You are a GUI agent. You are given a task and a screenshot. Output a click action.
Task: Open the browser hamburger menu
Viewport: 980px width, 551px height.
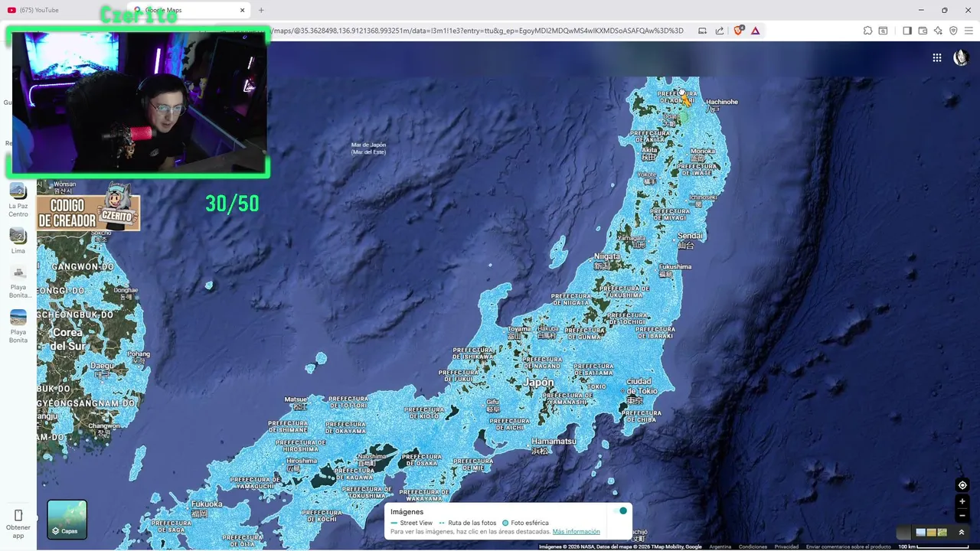coord(969,31)
